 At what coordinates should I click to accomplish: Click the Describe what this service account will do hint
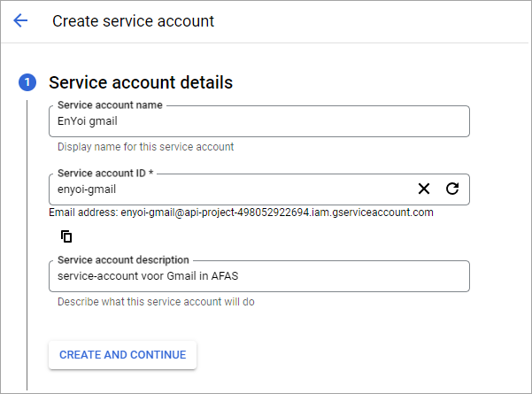[156, 302]
